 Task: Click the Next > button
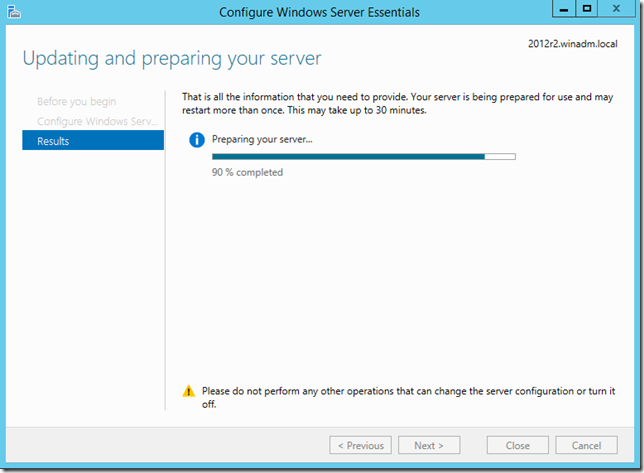coord(429,445)
